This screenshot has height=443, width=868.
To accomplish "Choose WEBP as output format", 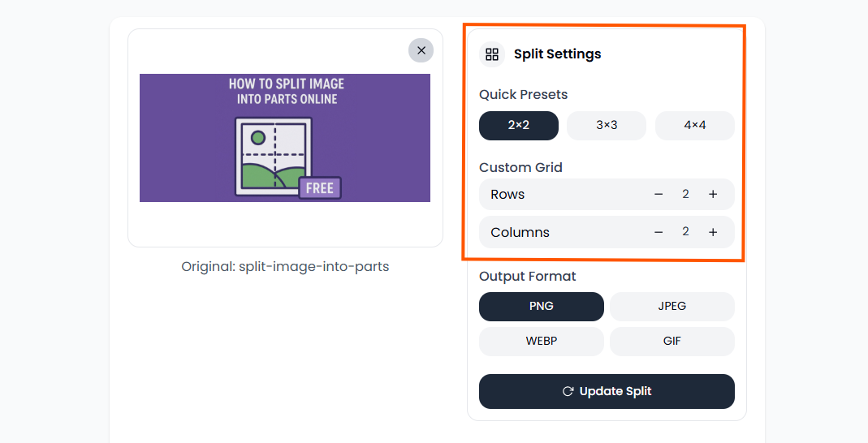I will pos(542,342).
